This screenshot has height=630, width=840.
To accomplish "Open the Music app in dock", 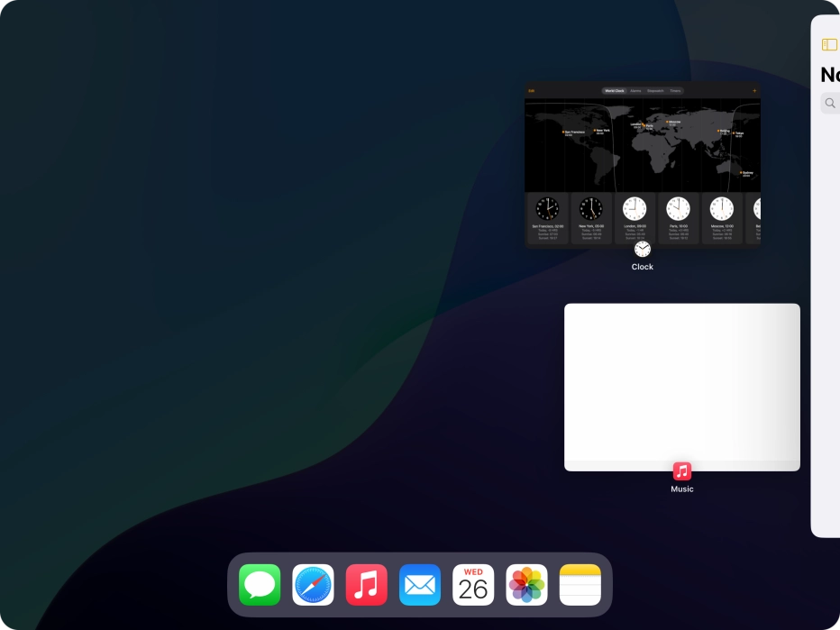I will tap(367, 585).
